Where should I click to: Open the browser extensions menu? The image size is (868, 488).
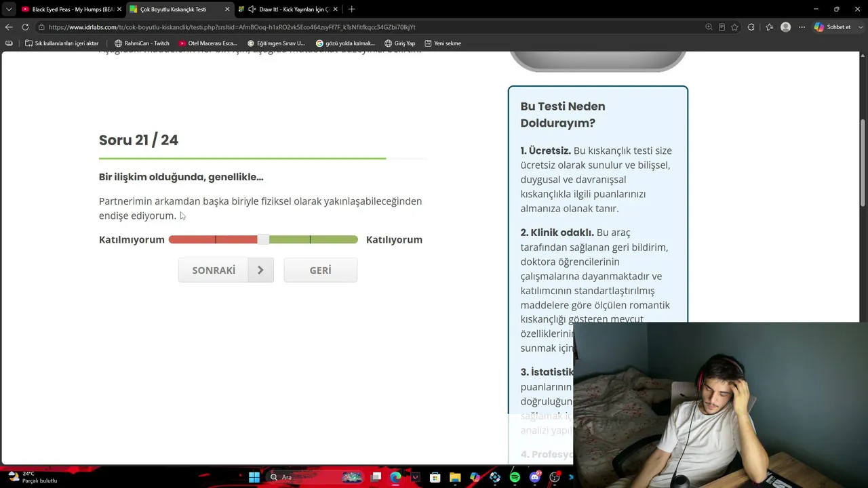[x=751, y=27]
